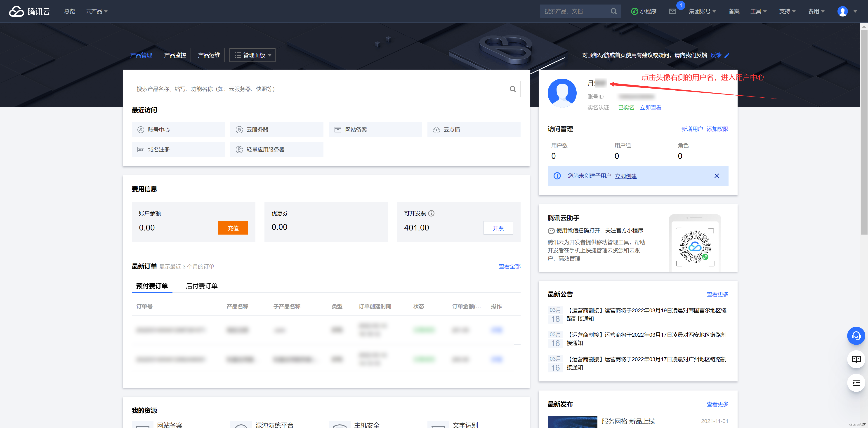Click the 订单创建时间 column header
The height and width of the screenshot is (428, 868).
375,306
